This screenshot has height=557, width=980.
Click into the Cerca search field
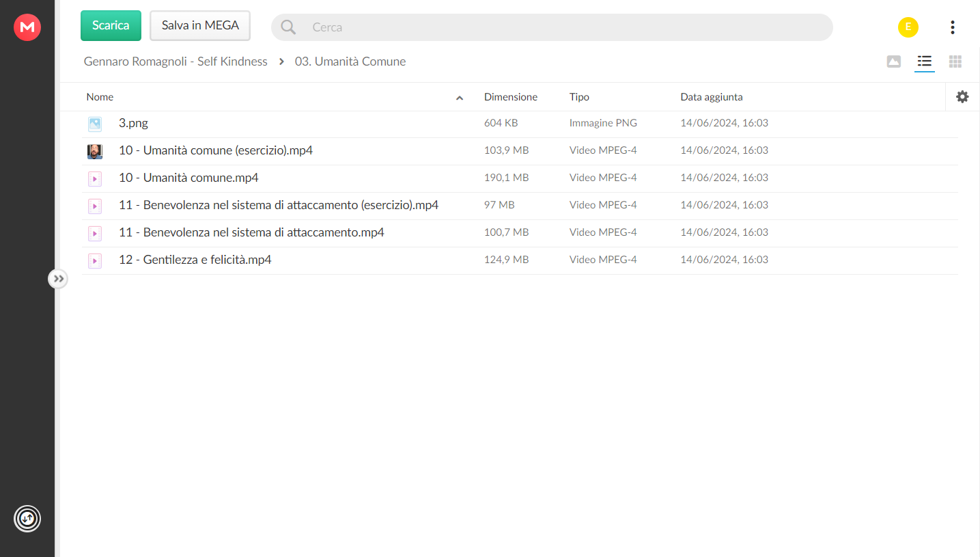[552, 27]
